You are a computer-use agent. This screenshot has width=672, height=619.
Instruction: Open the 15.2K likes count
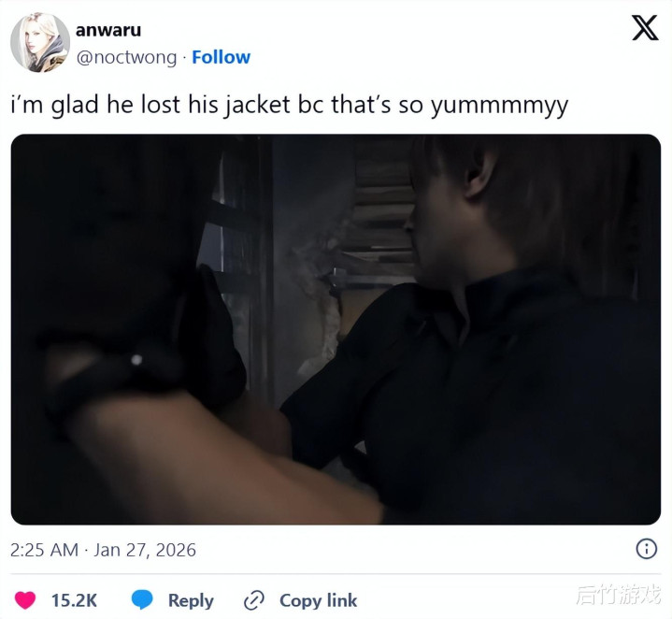click(74, 600)
